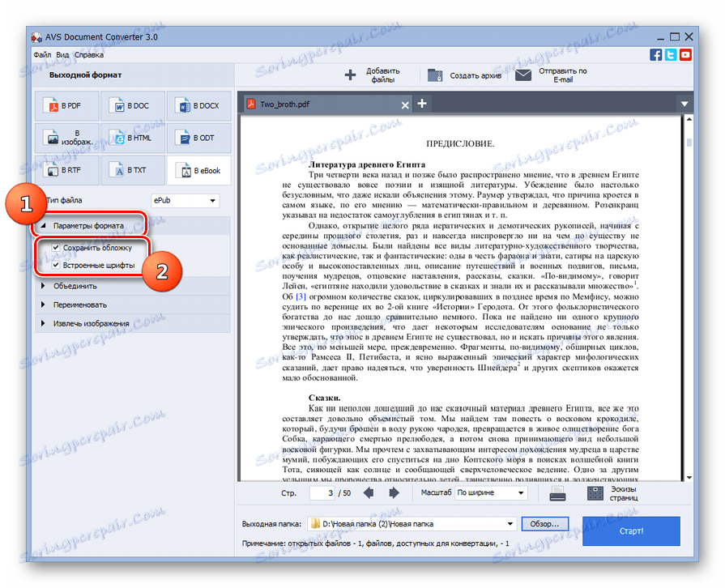This screenshot has height=588, width=725.
Task: Click the AVS Document Converter title bar icon
Action: [x=36, y=37]
